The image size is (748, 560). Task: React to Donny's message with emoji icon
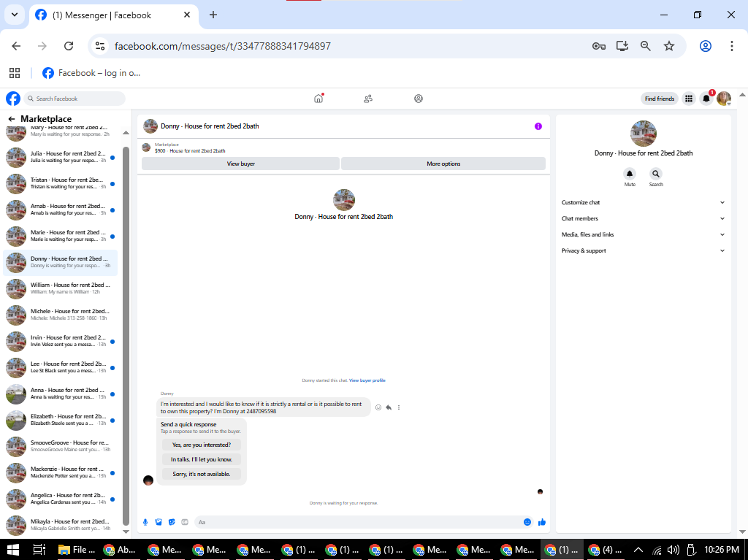(378, 407)
